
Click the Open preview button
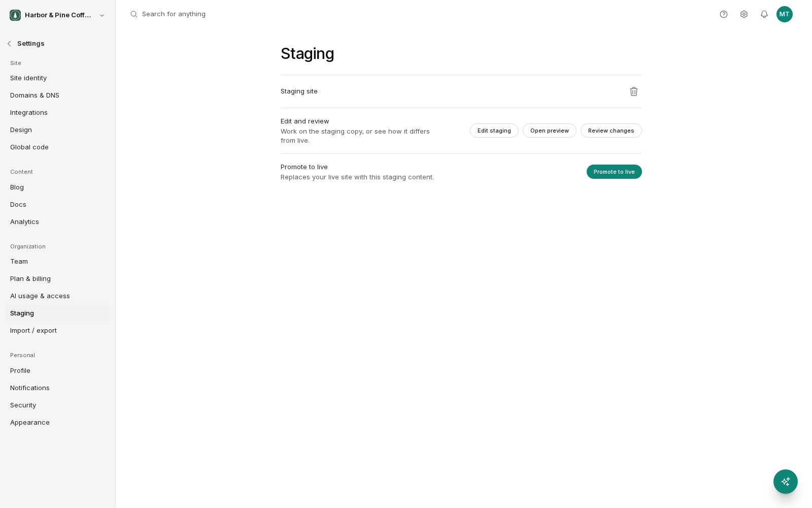pyautogui.click(x=550, y=131)
